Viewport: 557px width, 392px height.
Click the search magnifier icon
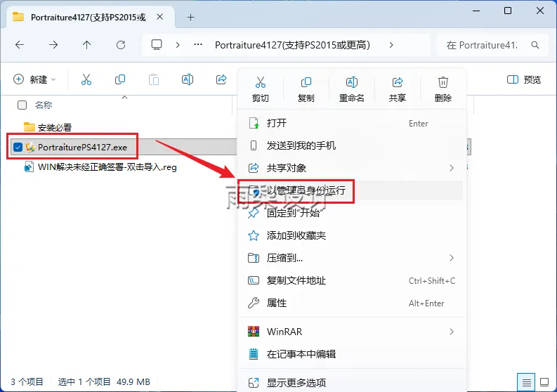pos(535,45)
